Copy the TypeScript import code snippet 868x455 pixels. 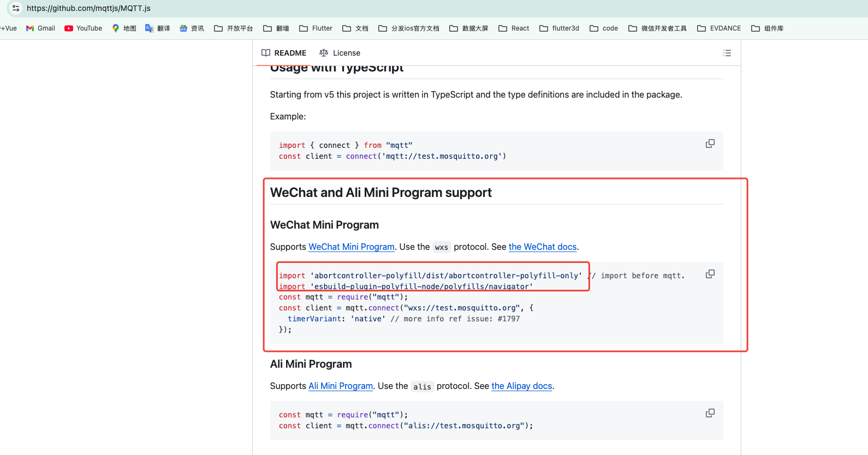tap(710, 143)
